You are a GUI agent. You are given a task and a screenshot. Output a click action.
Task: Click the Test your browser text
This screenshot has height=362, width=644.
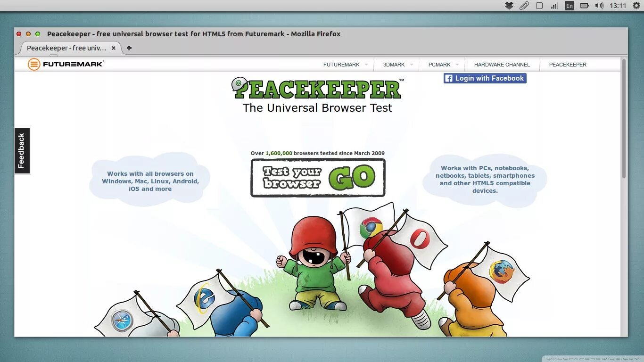click(292, 177)
